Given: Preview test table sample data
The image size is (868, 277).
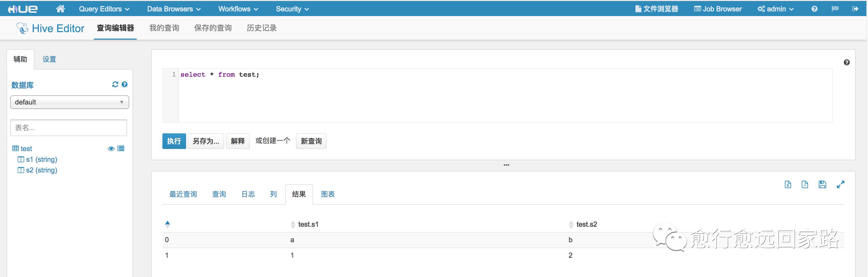Looking at the screenshot, I should click(x=111, y=149).
